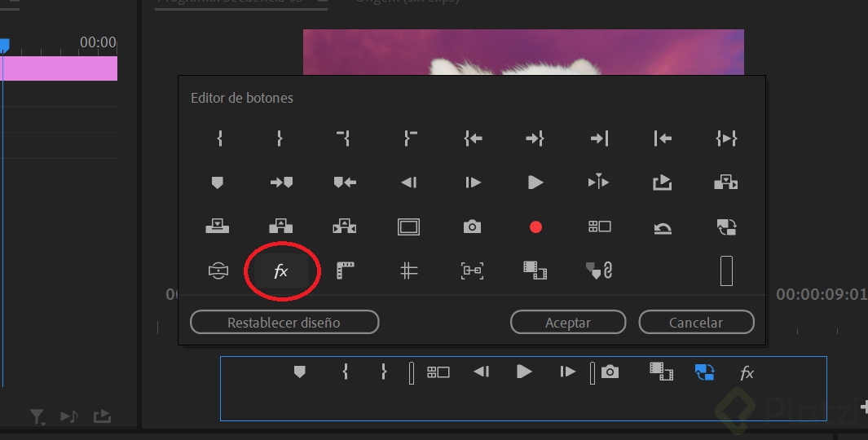Pick the Show Guides grid icon
868x440 pixels.
(408, 271)
